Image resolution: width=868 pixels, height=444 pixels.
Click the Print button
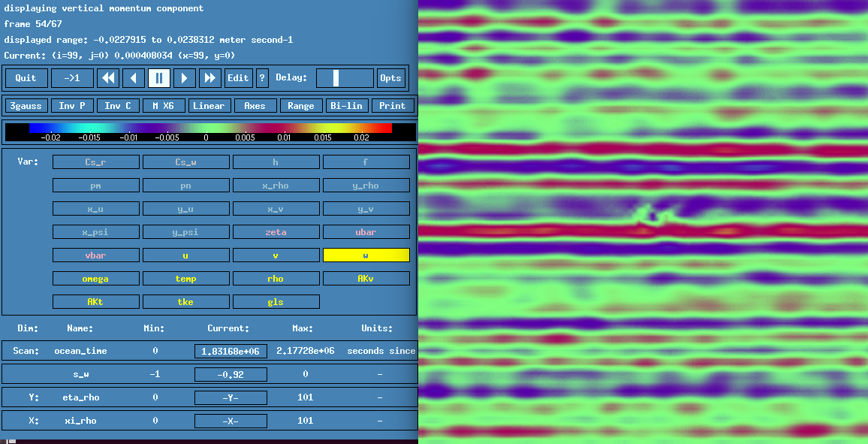point(392,106)
